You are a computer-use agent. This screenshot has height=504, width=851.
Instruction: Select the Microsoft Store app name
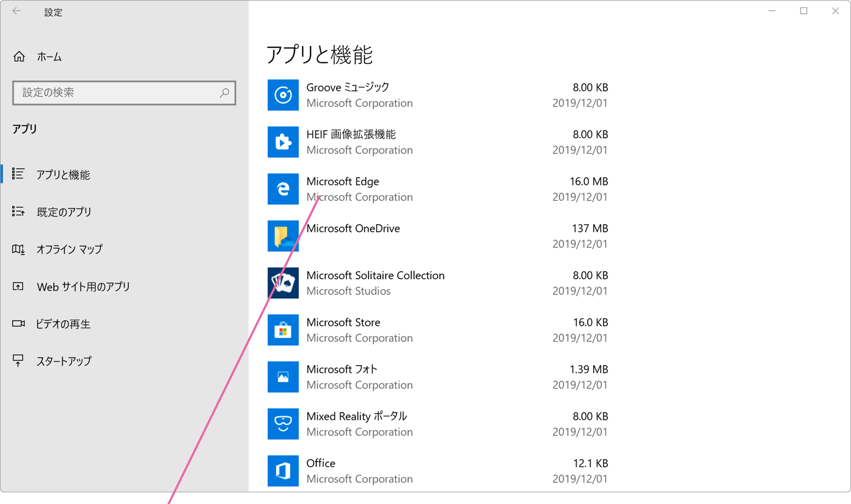[343, 322]
